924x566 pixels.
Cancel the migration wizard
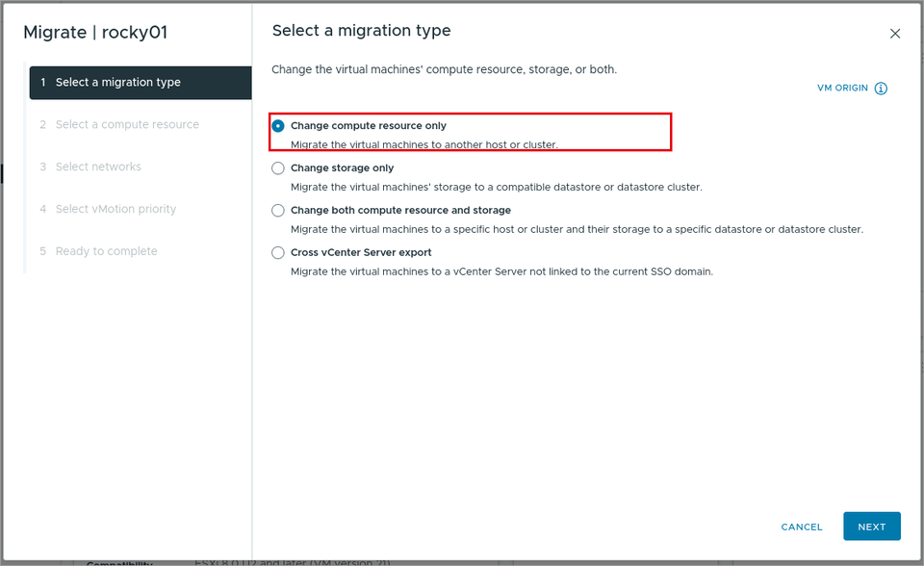pyautogui.click(x=802, y=527)
